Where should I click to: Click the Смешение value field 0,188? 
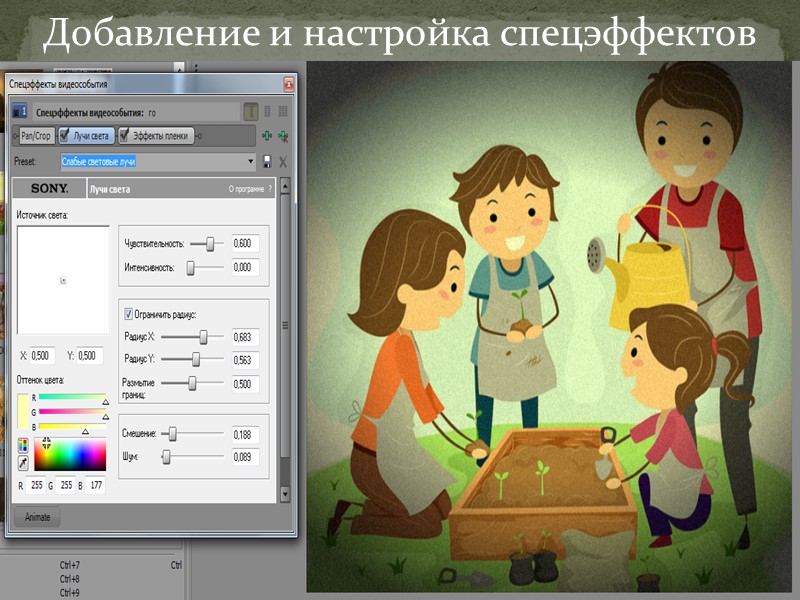click(x=245, y=435)
